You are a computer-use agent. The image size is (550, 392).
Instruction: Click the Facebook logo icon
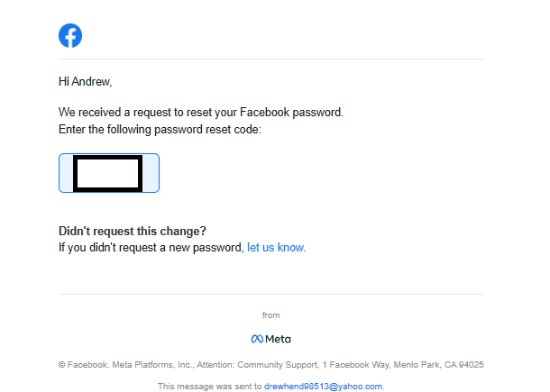click(70, 35)
